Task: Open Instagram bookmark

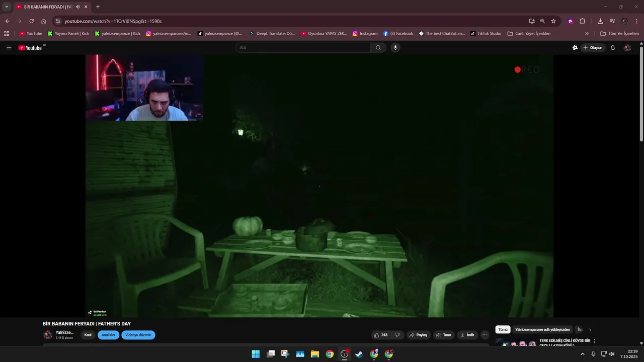Action: 365,34
